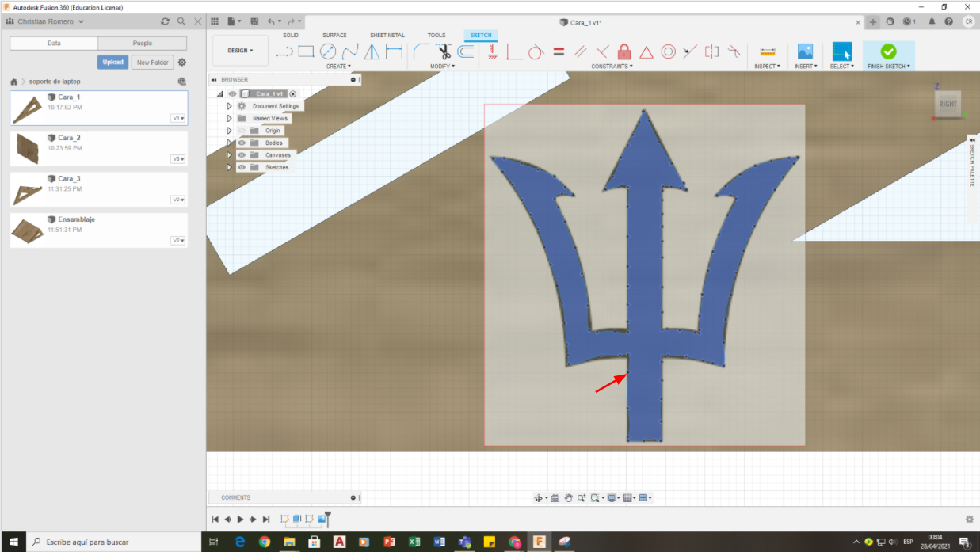Screen dimensions: 980x552
Task: Apply the Perpendicular constraint
Action: click(x=602, y=52)
